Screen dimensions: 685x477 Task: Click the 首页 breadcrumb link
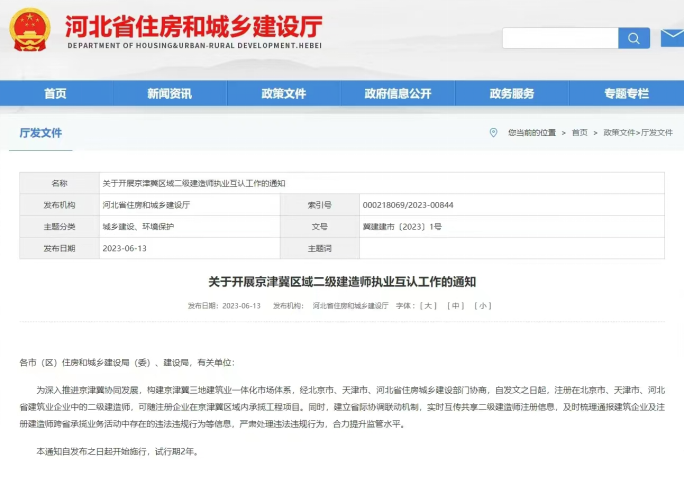(x=580, y=132)
